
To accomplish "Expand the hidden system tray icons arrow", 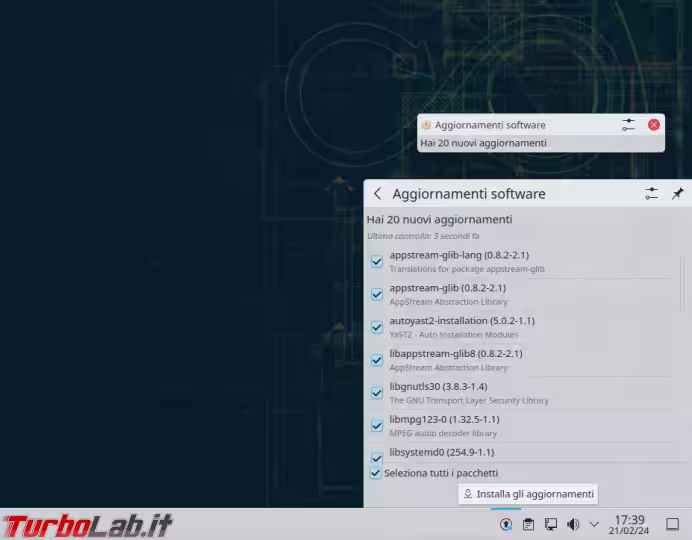I will pyautogui.click(x=594, y=524).
